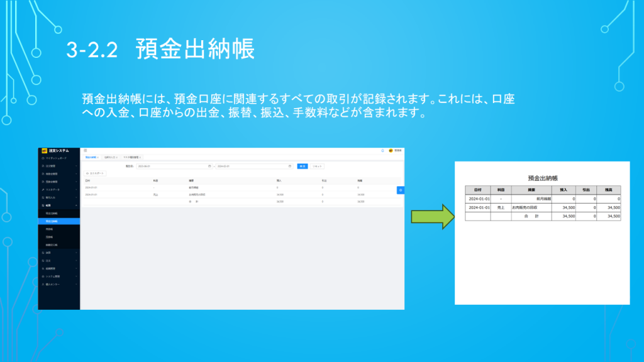Switch to the 預金出納帳 tab

coord(91,157)
